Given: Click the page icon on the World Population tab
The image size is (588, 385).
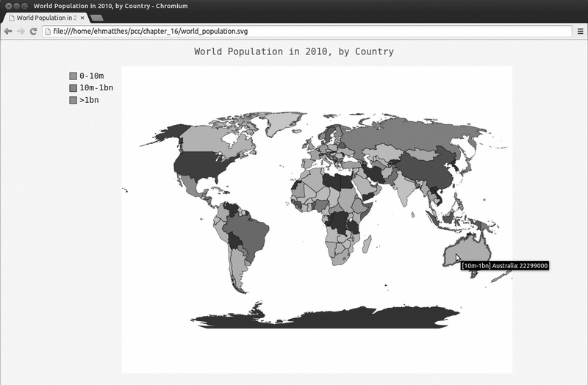Looking at the screenshot, I should coord(12,18).
